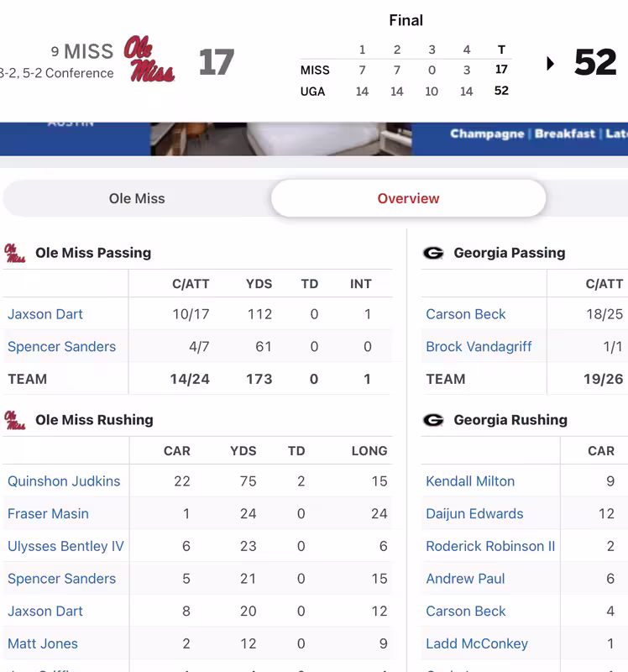Click the Ole Miss Passing section logo
The height and width of the screenshot is (672, 628).
tap(15, 253)
